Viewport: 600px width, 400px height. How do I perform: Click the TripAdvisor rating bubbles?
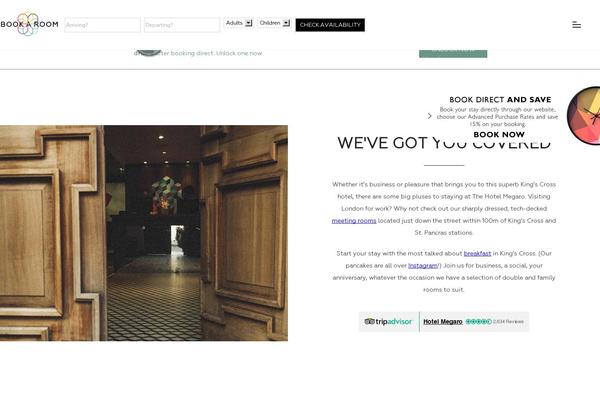pyautogui.click(x=479, y=322)
